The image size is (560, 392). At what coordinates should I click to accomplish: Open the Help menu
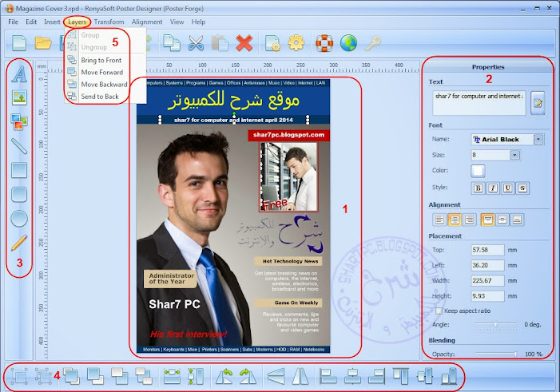coord(198,22)
